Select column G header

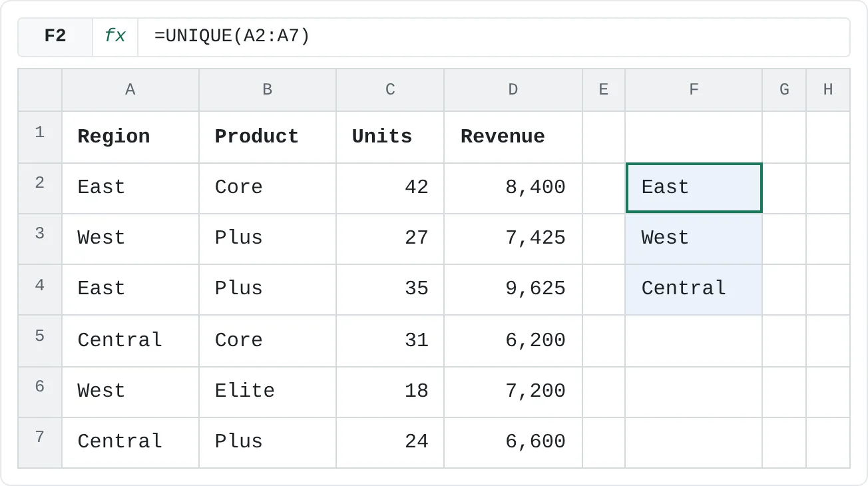tap(784, 89)
